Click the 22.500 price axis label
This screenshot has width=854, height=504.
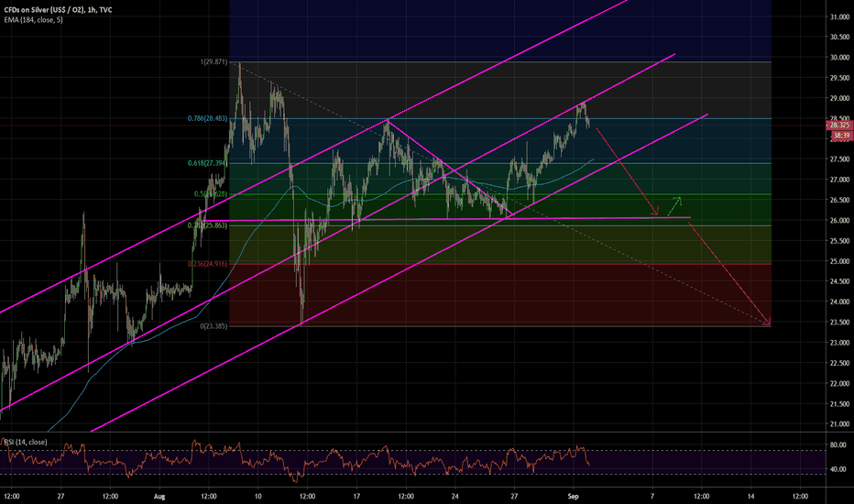click(x=840, y=363)
